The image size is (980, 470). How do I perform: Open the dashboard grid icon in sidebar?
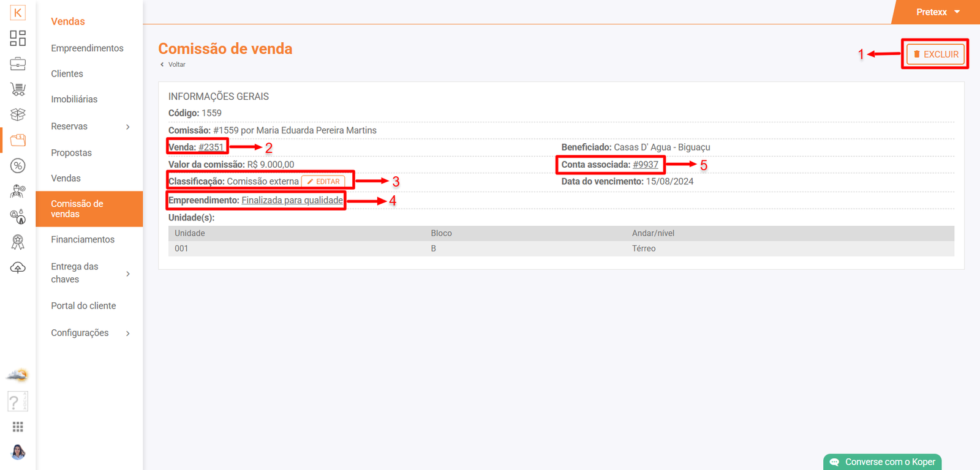18,38
